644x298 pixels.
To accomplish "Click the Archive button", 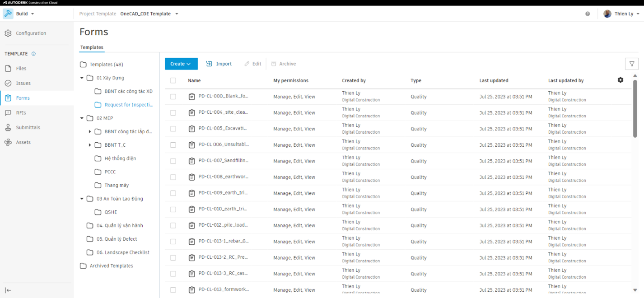I will click(284, 64).
